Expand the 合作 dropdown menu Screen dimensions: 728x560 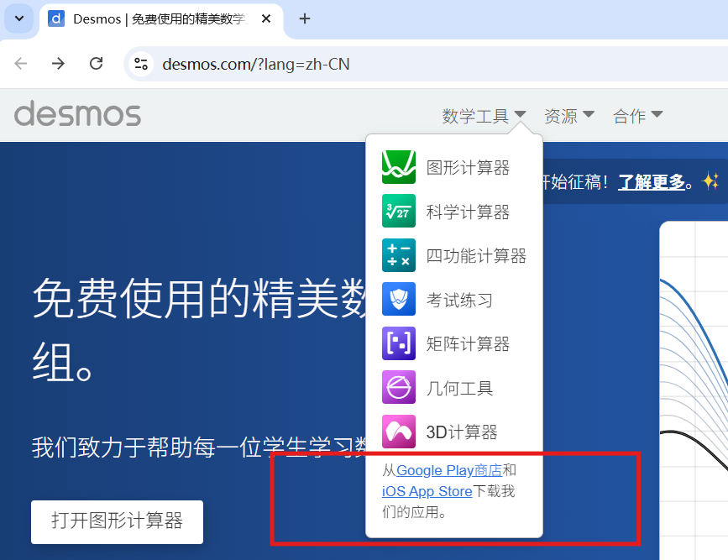click(638, 116)
